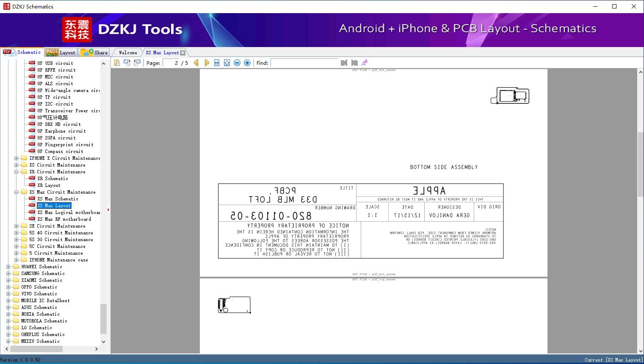Click the tree panel vertical scrollbar thumb
The width and height of the screenshot is (644, 364).
click(103, 319)
